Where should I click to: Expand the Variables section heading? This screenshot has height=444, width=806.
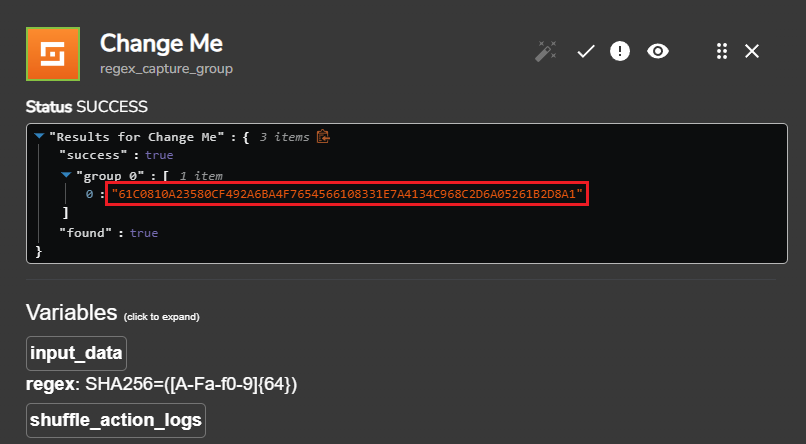[71, 312]
